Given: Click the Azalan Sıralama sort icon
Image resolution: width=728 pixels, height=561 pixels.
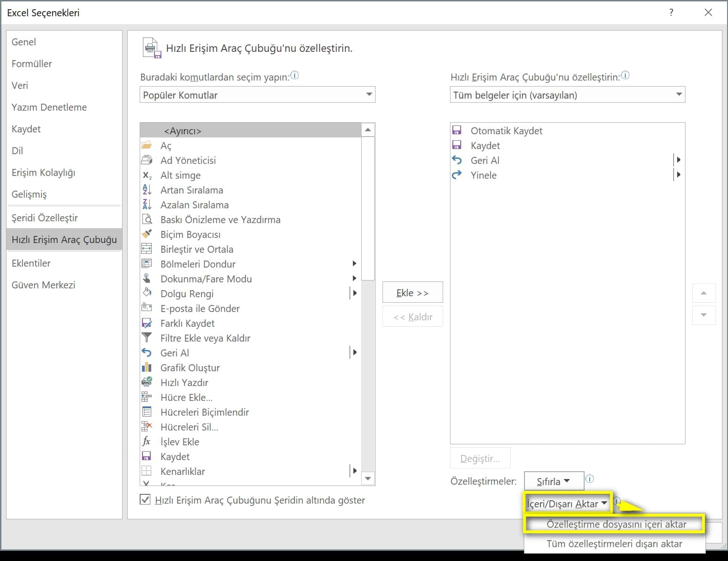Looking at the screenshot, I should click(x=147, y=205).
